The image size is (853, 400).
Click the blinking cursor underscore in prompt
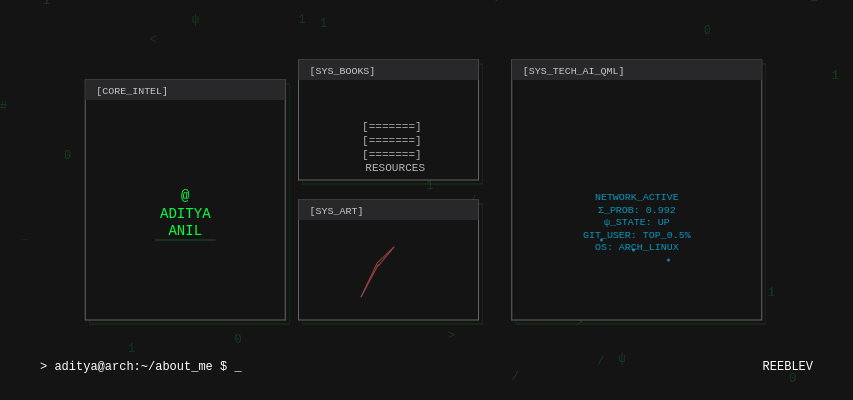point(238,368)
